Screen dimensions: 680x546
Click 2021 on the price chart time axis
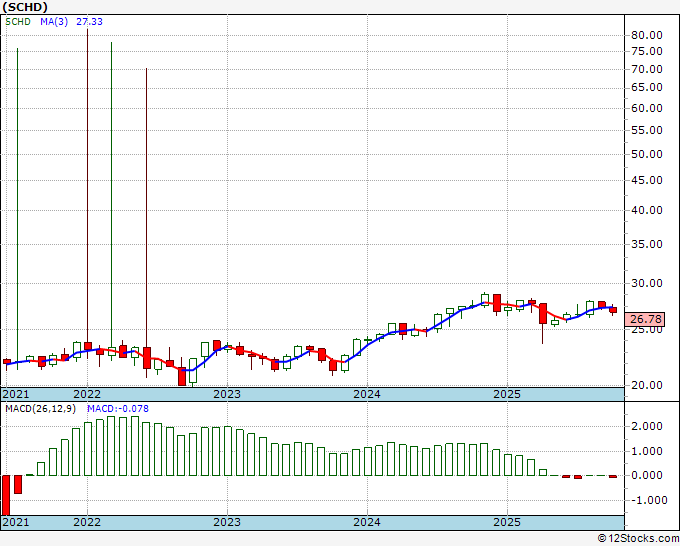[x=16, y=394]
